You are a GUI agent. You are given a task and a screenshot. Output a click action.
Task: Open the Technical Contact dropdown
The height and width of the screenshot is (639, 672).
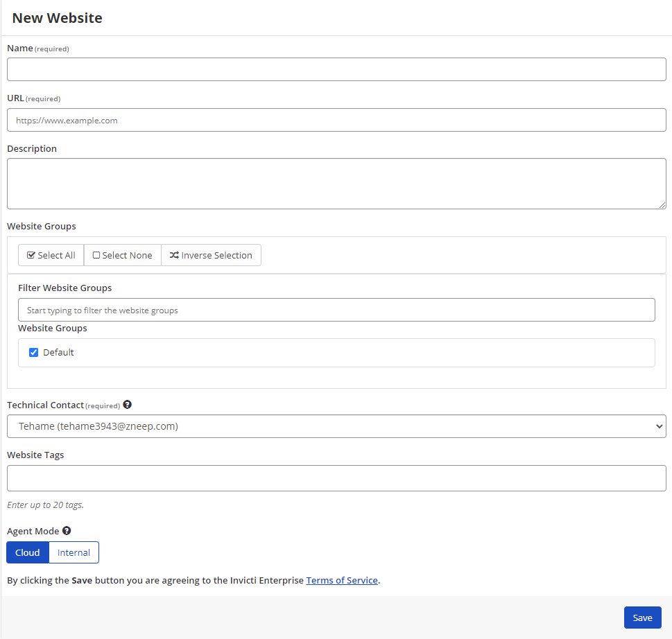point(336,426)
